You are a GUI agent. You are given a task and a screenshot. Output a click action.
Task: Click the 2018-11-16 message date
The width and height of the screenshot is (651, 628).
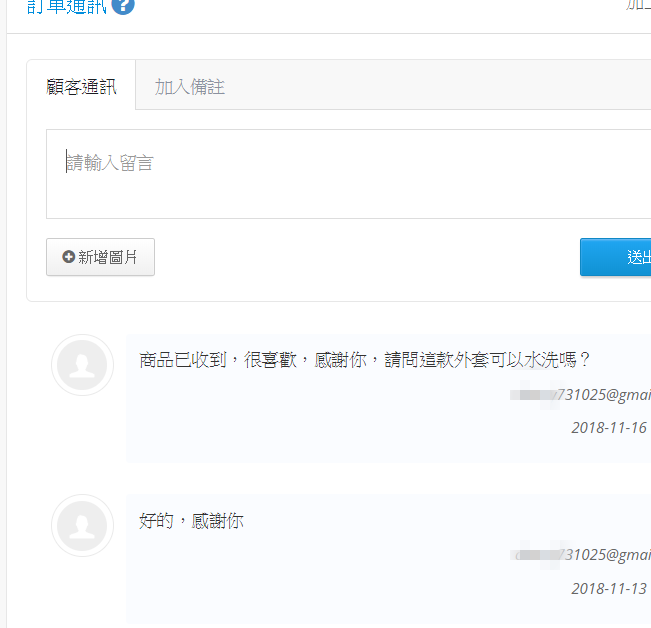pyautogui.click(x=609, y=428)
